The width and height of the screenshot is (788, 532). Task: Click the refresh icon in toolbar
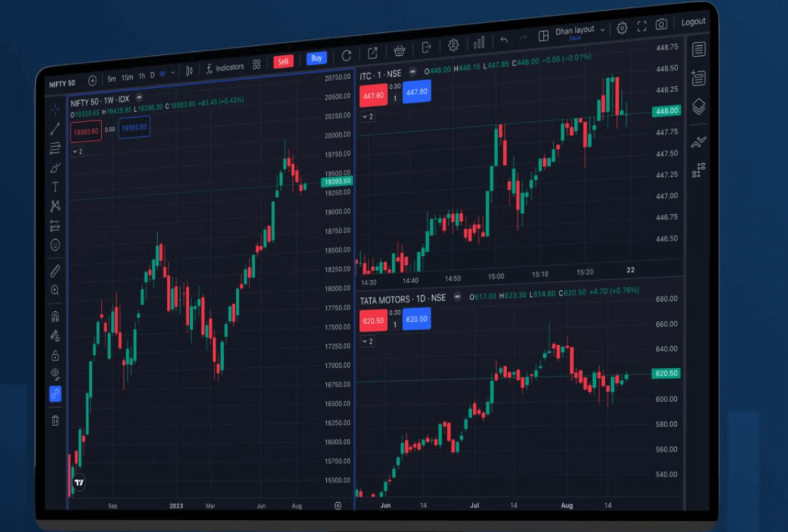346,55
